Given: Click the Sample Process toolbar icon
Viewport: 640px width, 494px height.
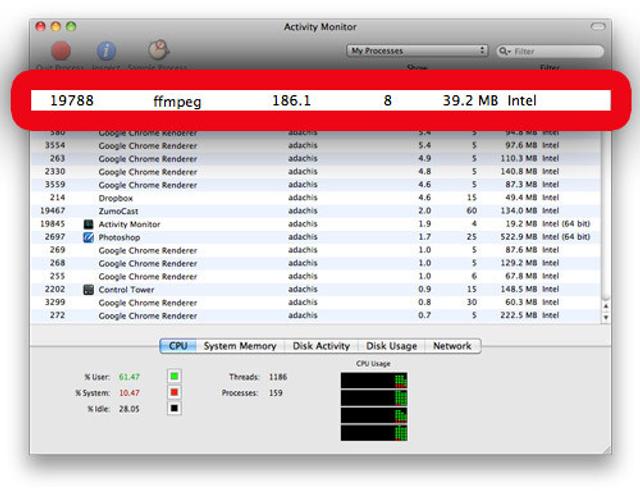Looking at the screenshot, I should click(x=158, y=50).
